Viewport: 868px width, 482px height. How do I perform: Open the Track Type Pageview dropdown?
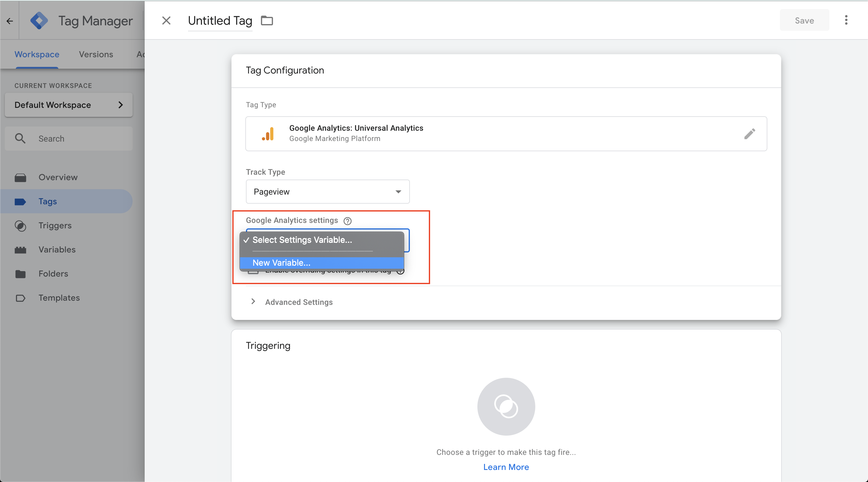point(328,192)
